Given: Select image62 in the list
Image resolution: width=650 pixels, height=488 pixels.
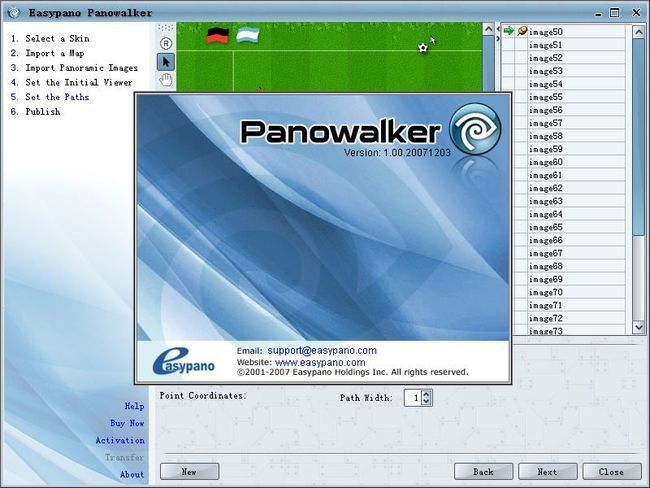Looking at the screenshot, I should coord(576,188).
